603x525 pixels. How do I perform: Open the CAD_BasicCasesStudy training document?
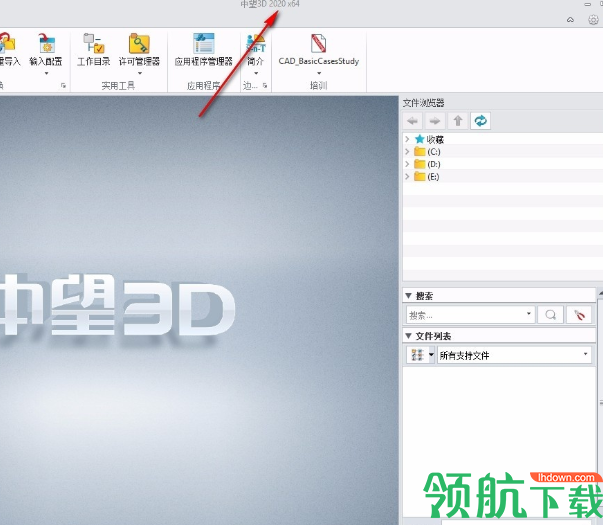319,49
